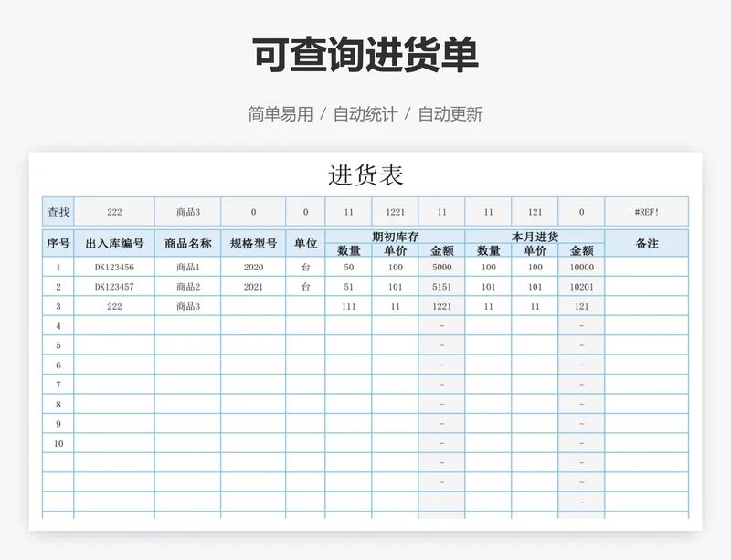Select the 出入库编号 column header
The image size is (731, 560).
click(x=114, y=243)
